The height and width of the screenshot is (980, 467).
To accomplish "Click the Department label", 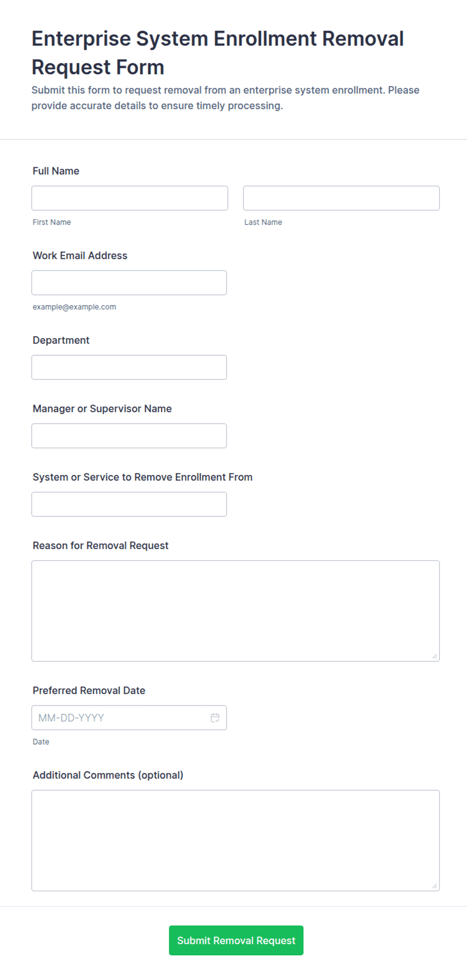I will 61,340.
